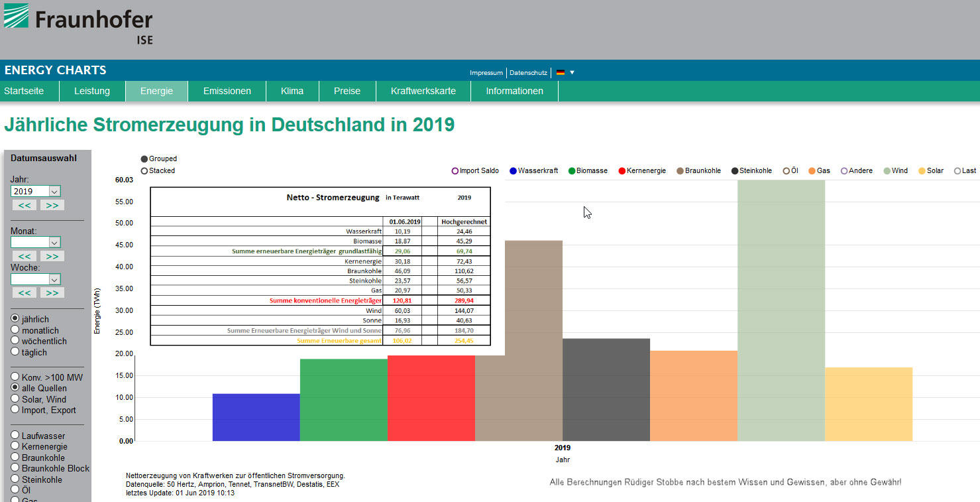Expand the Woche dropdown
This screenshot has width=980, height=502.
(x=36, y=279)
